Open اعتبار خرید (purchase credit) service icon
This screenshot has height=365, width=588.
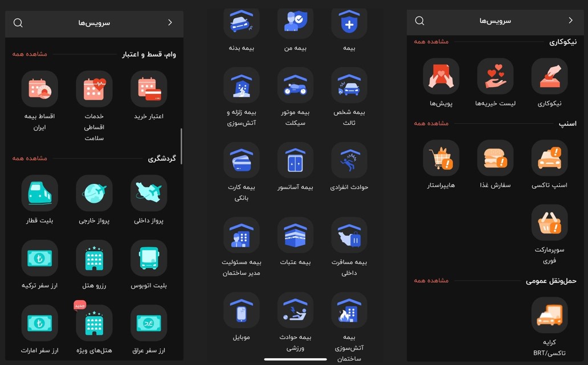click(x=149, y=89)
